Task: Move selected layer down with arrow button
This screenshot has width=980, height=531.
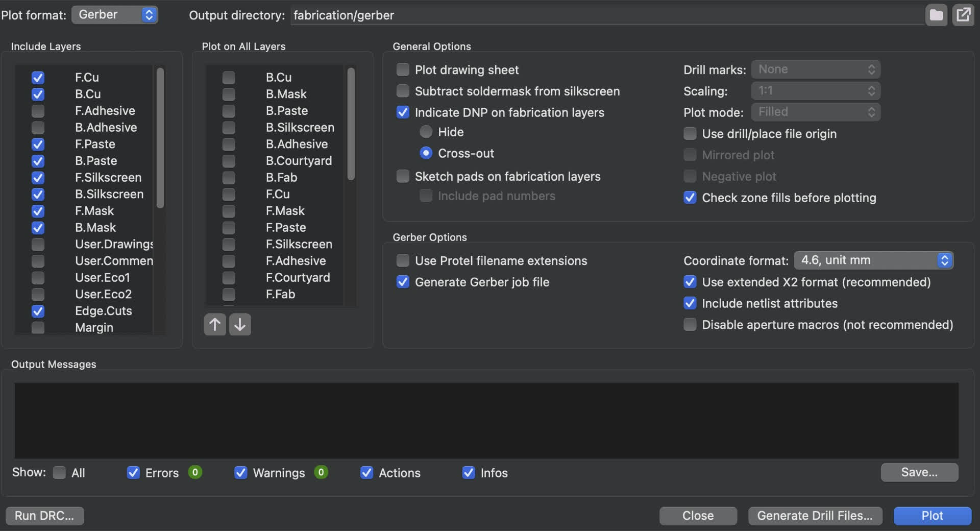Action: click(240, 324)
